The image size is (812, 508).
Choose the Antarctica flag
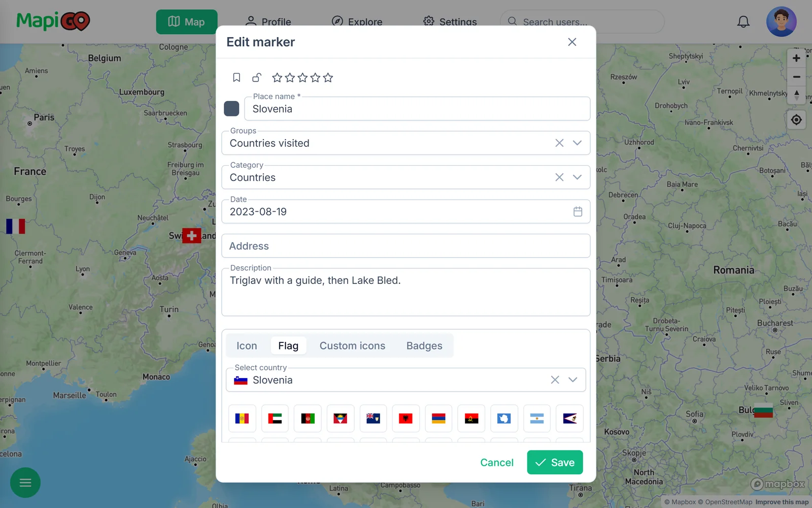click(504, 419)
